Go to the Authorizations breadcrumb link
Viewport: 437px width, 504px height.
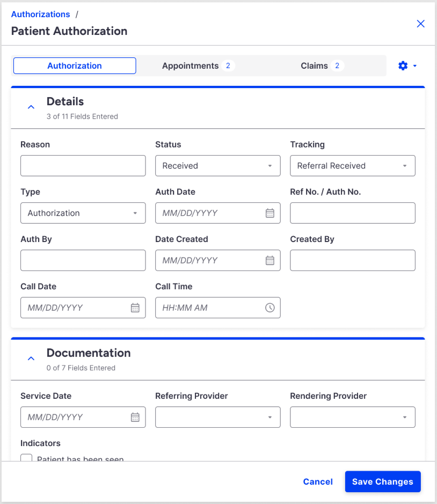(40, 14)
